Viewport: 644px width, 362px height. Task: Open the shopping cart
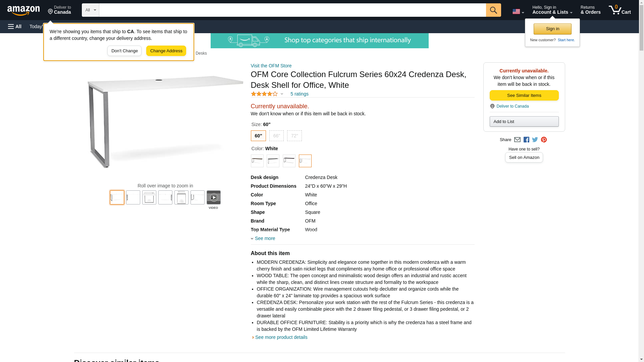620,10
